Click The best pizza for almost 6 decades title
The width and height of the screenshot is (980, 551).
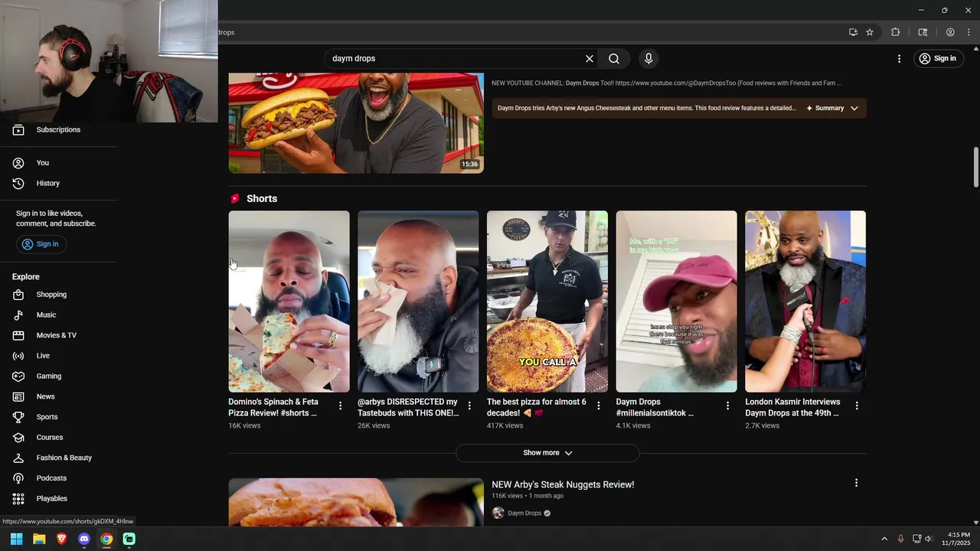click(x=537, y=407)
